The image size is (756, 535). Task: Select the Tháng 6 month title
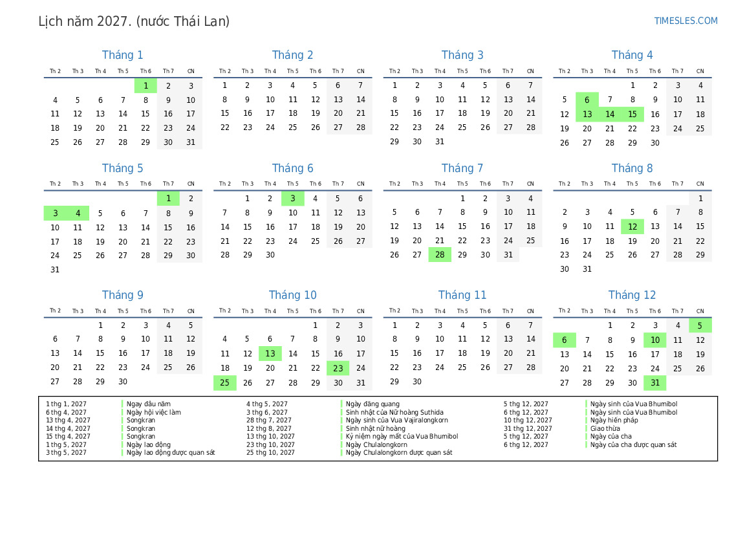pos(292,168)
